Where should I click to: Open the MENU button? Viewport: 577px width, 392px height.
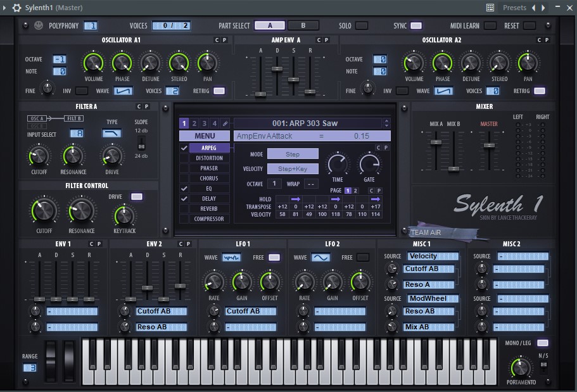point(205,136)
